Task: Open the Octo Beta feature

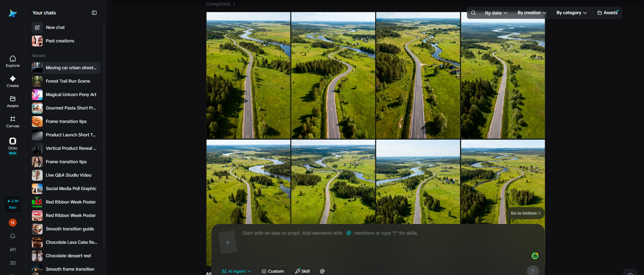Action: [13, 146]
